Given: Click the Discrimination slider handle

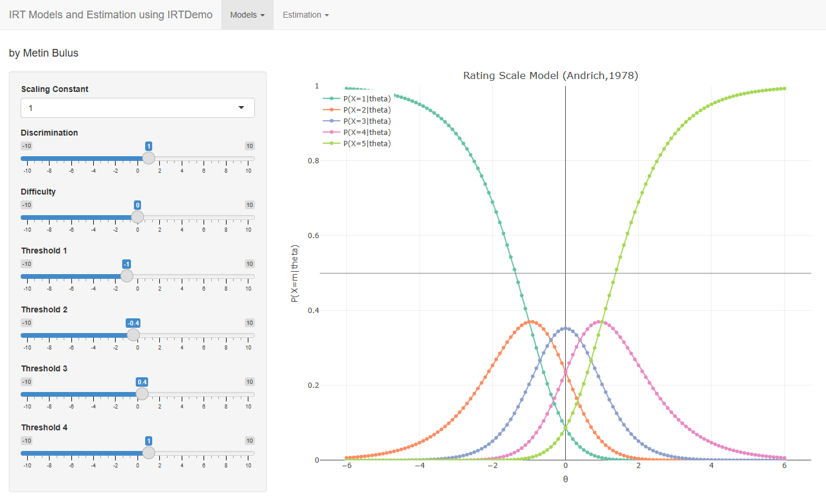Looking at the screenshot, I should pyautogui.click(x=149, y=158).
